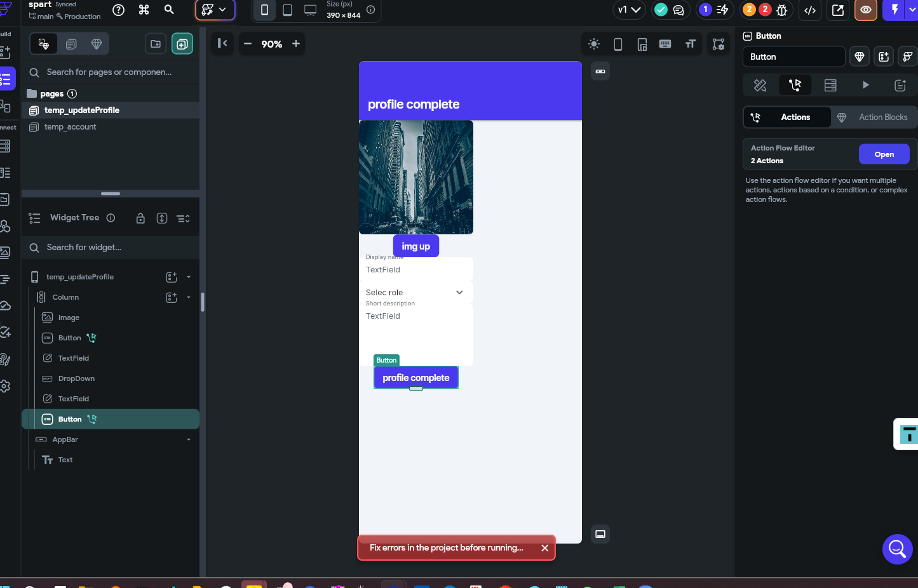Open canvas size info icon

tap(371, 10)
